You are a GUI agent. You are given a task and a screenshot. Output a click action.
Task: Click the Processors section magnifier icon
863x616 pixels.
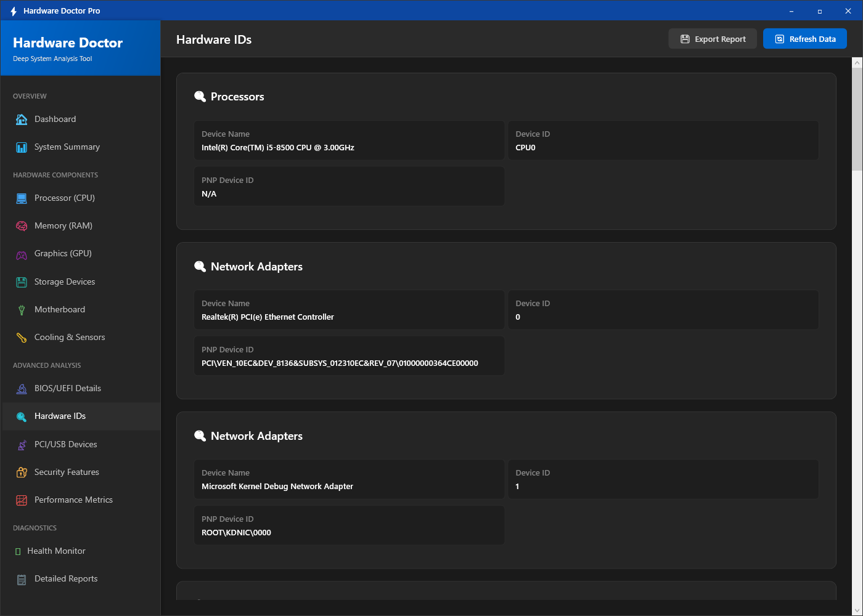coord(200,97)
